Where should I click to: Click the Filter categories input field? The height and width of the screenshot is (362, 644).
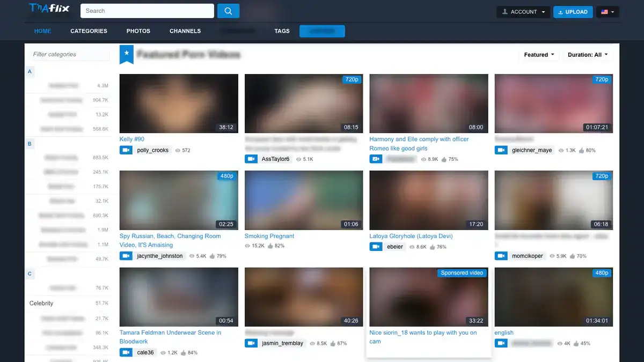70,54
